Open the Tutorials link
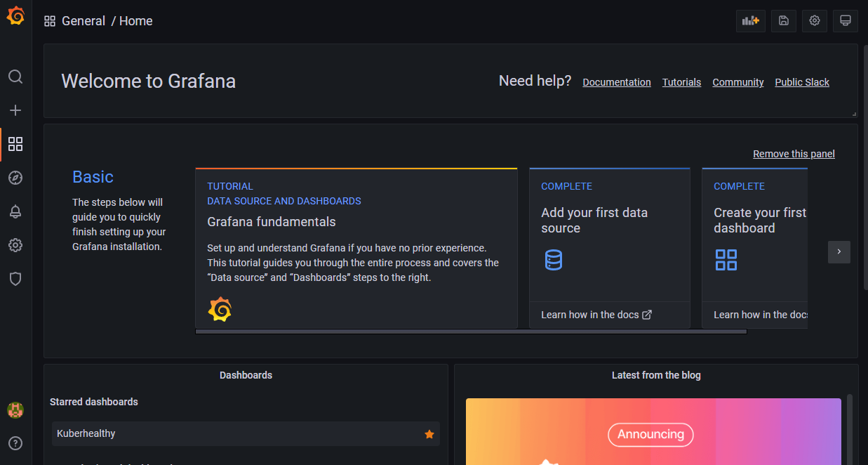Viewport: 868px width, 465px height. pos(681,82)
